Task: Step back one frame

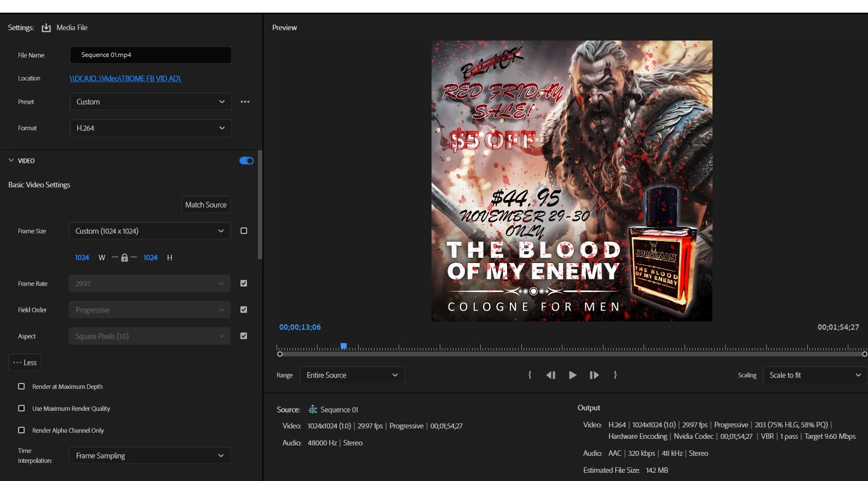Action: pyautogui.click(x=551, y=375)
